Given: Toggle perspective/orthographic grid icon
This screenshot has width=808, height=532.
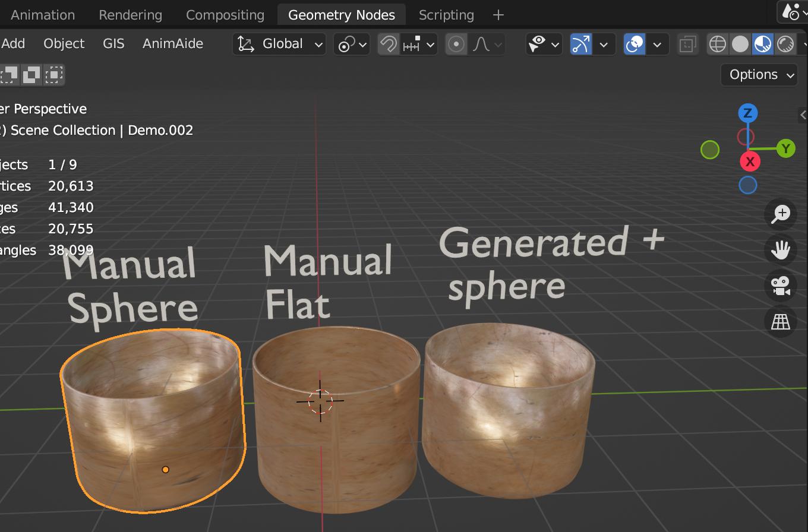Looking at the screenshot, I should 781,321.
